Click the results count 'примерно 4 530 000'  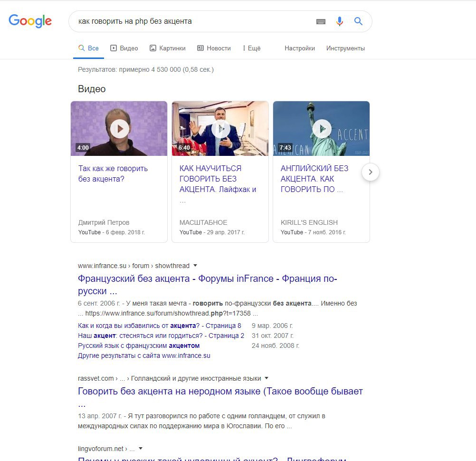pos(150,69)
